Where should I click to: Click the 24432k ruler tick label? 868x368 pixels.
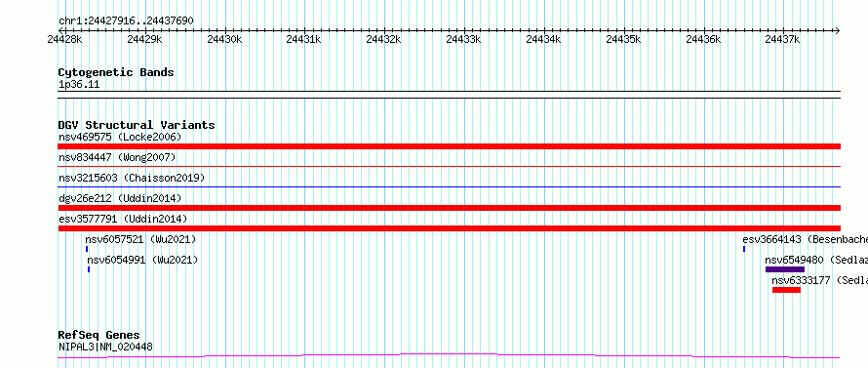pyautogui.click(x=383, y=39)
